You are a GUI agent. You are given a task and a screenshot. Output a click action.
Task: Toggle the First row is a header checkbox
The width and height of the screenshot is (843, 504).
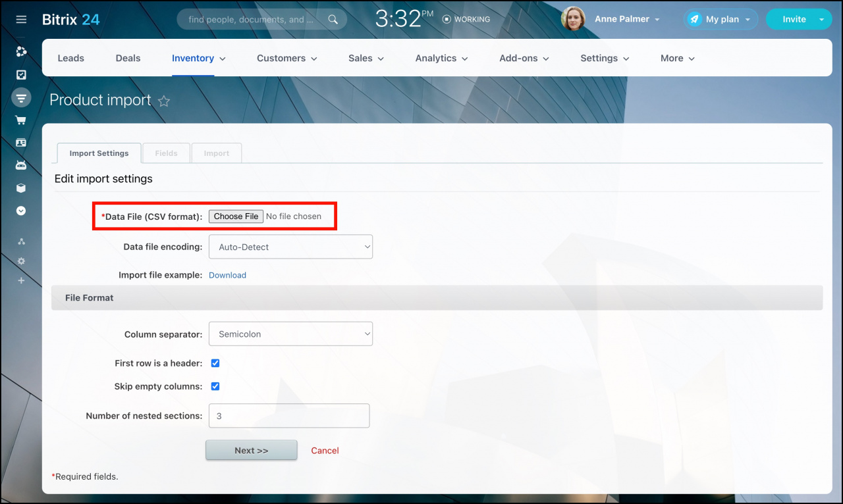pyautogui.click(x=215, y=363)
